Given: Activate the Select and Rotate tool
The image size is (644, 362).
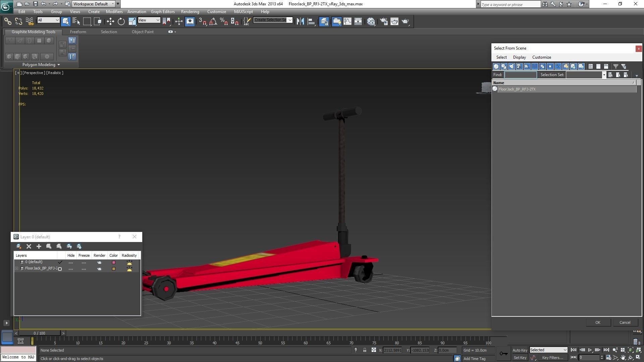Looking at the screenshot, I should (121, 21).
